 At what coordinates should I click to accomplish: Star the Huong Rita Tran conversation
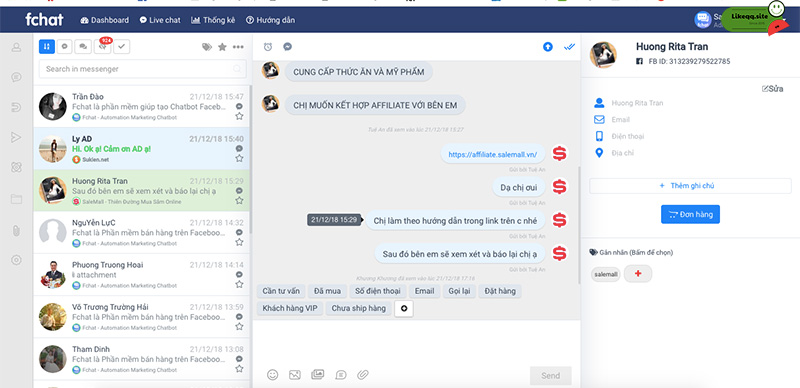(239, 201)
